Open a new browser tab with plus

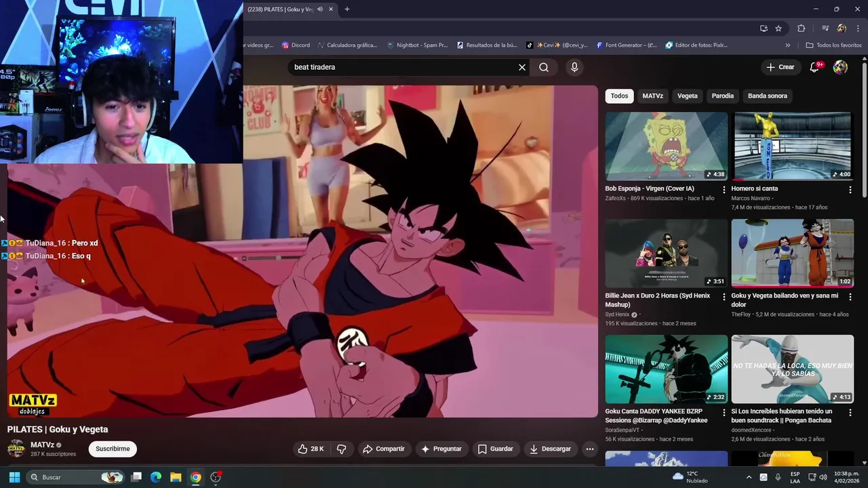point(347,9)
